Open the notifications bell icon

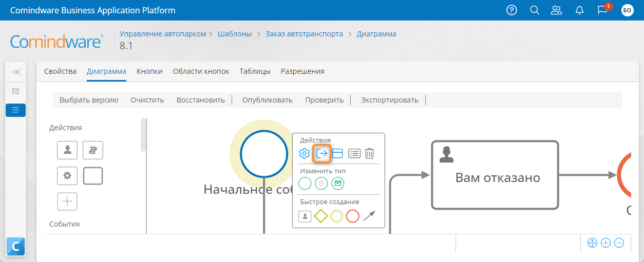(x=580, y=10)
